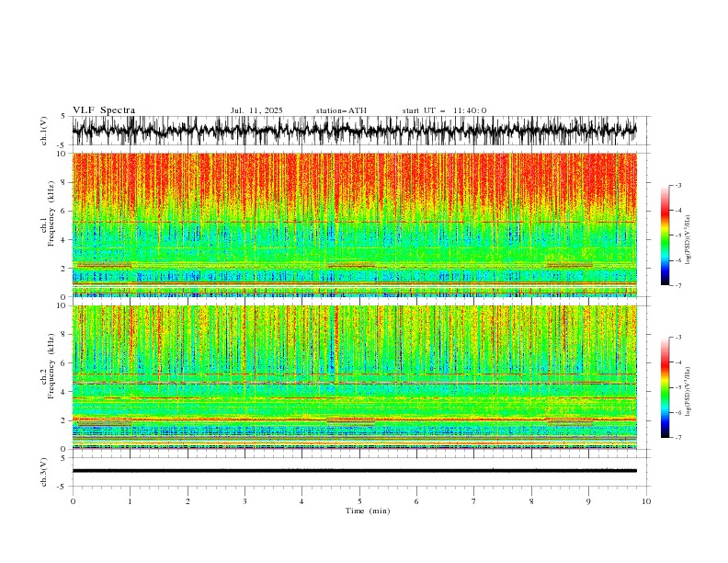Click the time axis tick '10'
Screen dimensions: 728x563
[x=646, y=501]
